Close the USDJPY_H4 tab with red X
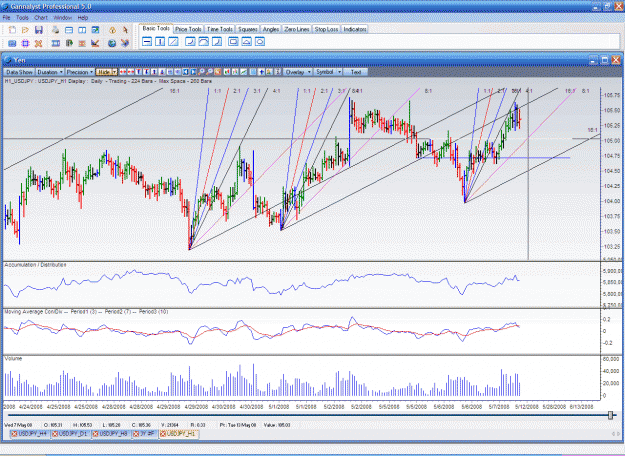Screen dimensions: 625x456 [x=14, y=434]
